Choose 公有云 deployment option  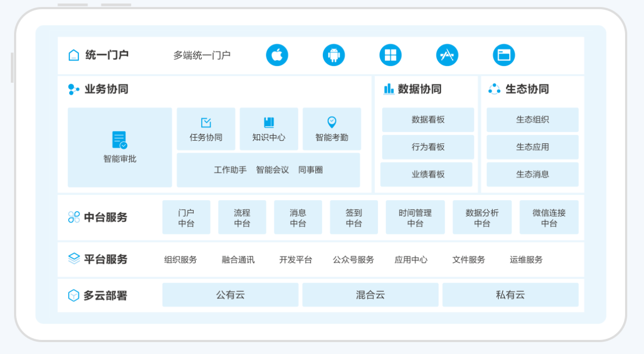pos(230,294)
